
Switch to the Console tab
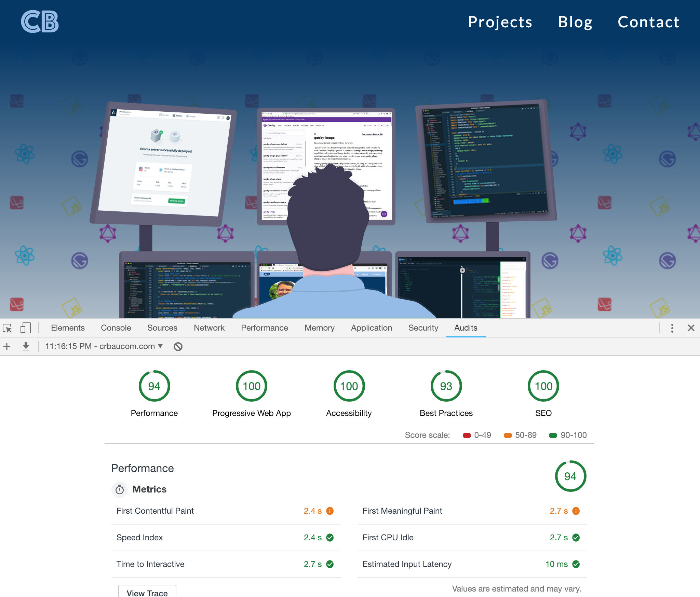116,328
